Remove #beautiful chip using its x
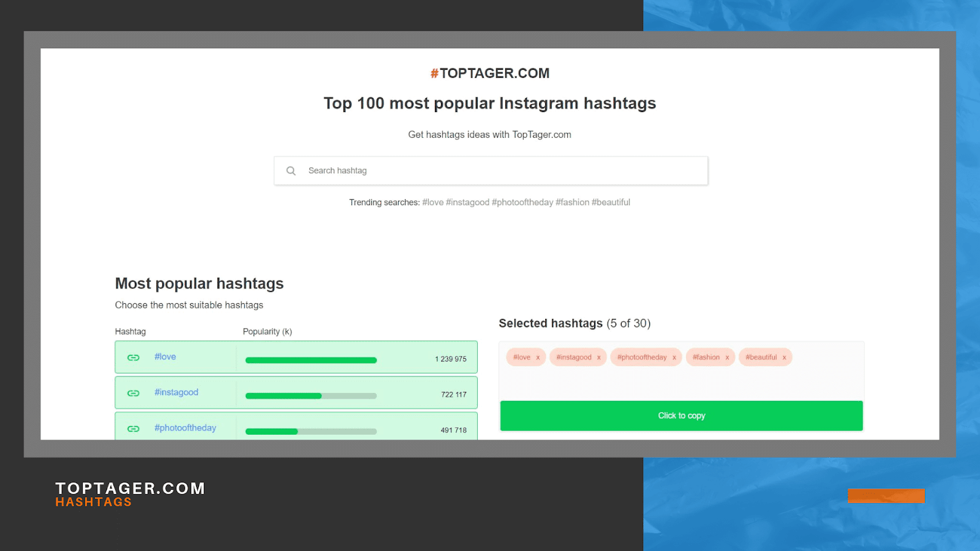The height and width of the screenshot is (551, 980). point(784,358)
